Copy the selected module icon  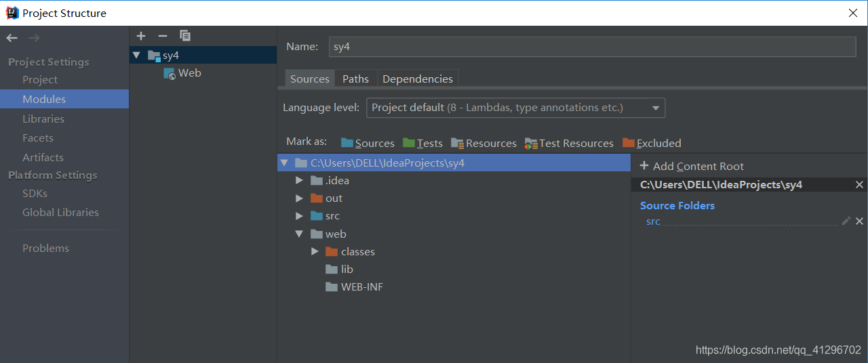pos(185,36)
